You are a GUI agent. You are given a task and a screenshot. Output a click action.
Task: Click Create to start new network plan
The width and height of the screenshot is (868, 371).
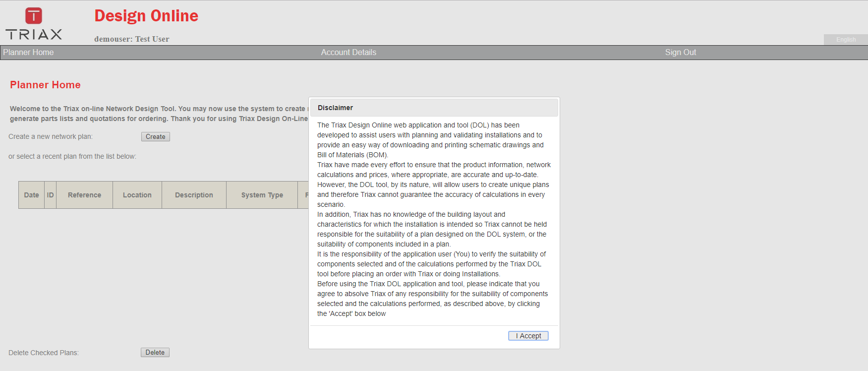[156, 136]
